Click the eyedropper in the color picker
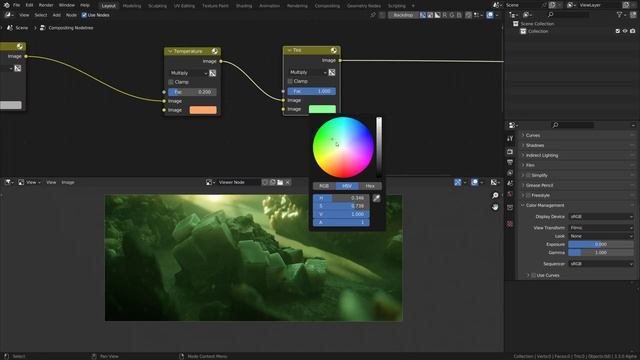Image resolution: width=640 pixels, height=360 pixels. pyautogui.click(x=376, y=198)
